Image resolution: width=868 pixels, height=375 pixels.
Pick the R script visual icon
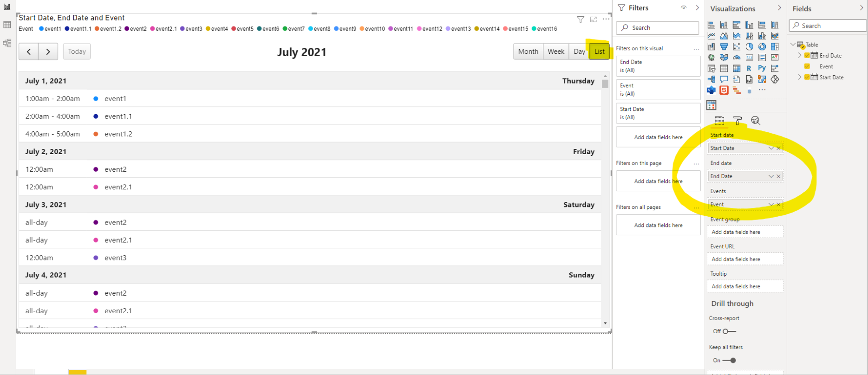coord(749,68)
